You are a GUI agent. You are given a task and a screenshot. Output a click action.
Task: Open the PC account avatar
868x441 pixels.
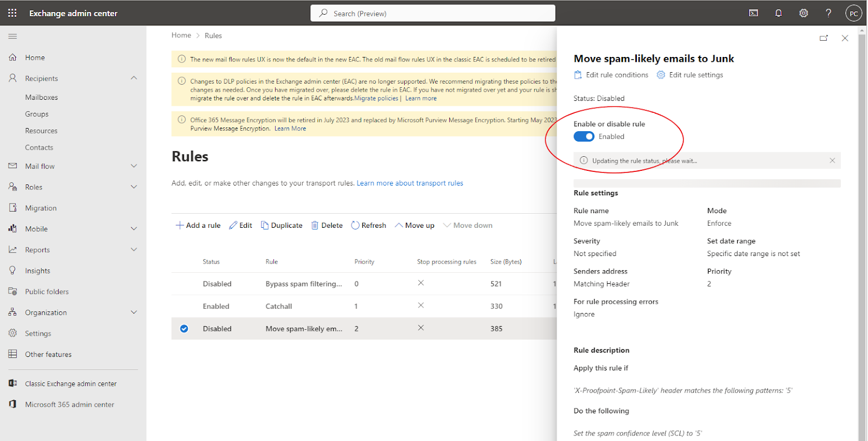[853, 14]
